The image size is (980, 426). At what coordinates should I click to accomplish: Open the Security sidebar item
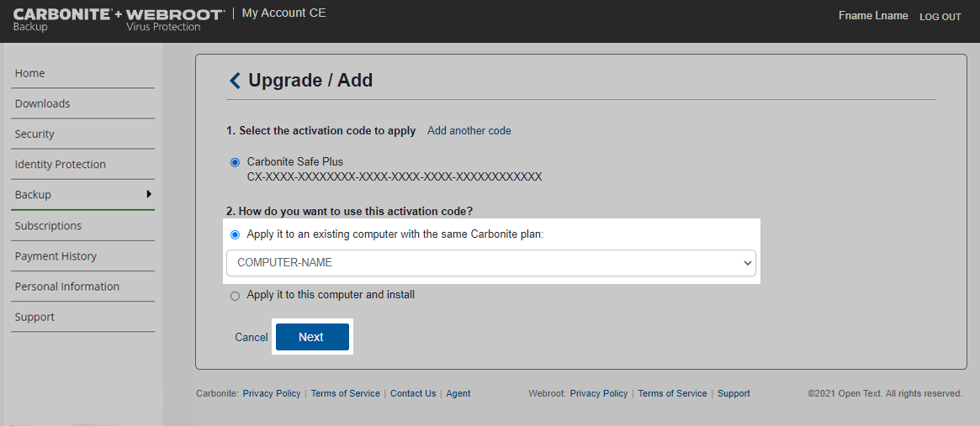pyautogui.click(x=83, y=134)
